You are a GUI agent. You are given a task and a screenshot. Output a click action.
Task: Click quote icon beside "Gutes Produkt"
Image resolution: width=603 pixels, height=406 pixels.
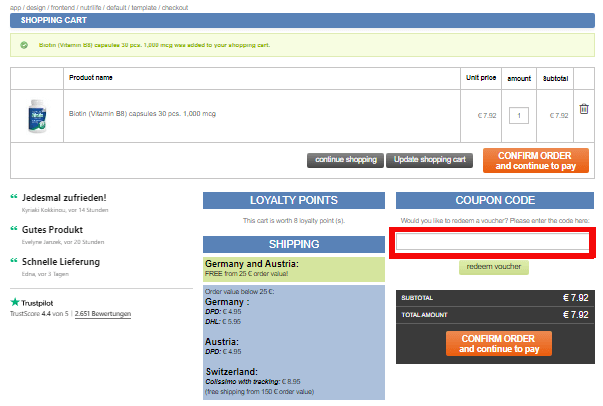(x=13, y=230)
